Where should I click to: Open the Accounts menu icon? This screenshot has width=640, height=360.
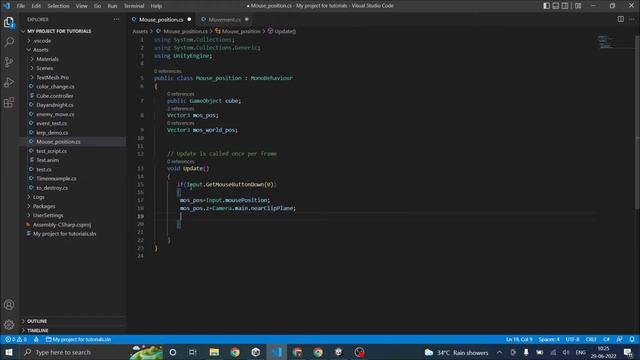click(9, 305)
